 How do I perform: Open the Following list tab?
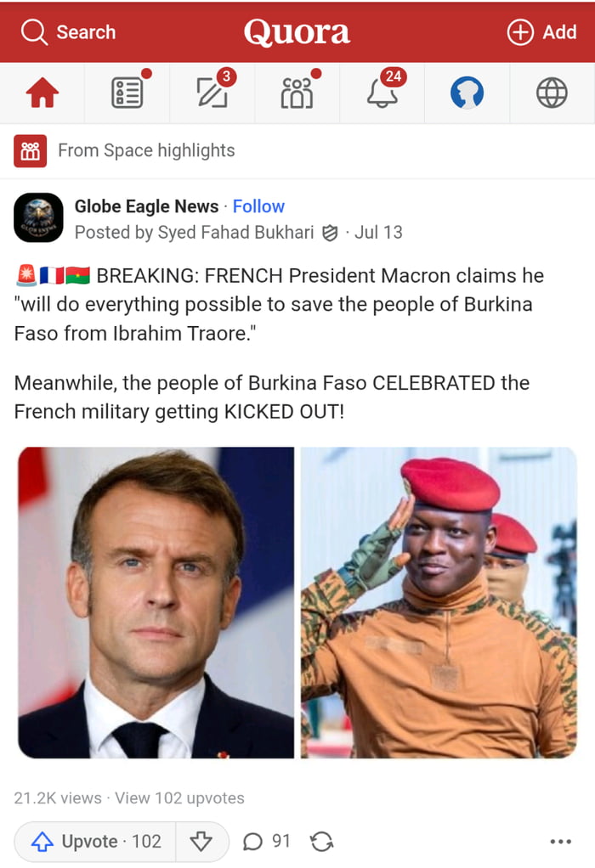tap(127, 93)
